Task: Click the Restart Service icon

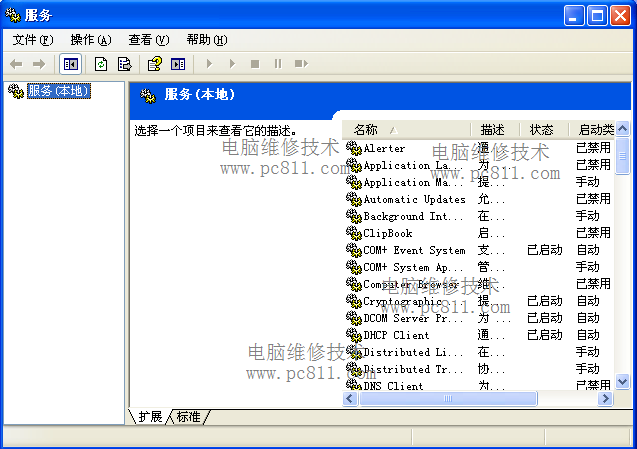Action: [x=301, y=64]
